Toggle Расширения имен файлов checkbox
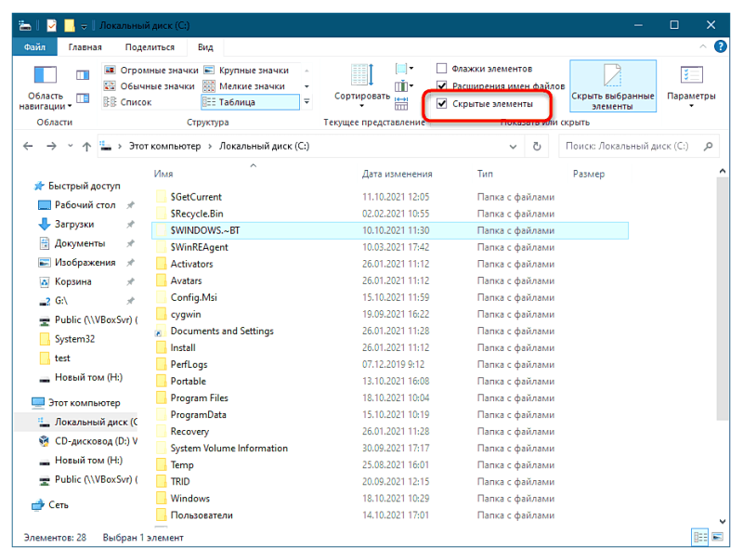The height and width of the screenshot is (560, 743). (442, 85)
